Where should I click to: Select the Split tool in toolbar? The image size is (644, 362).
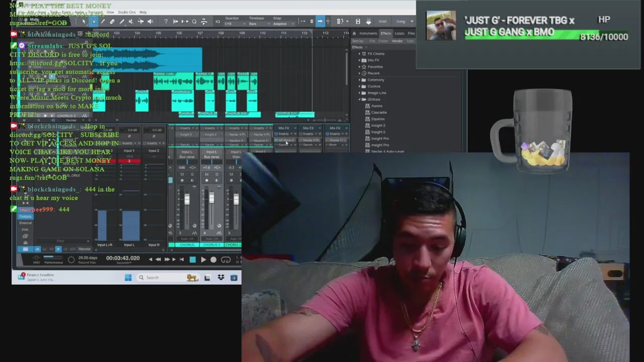102,22
